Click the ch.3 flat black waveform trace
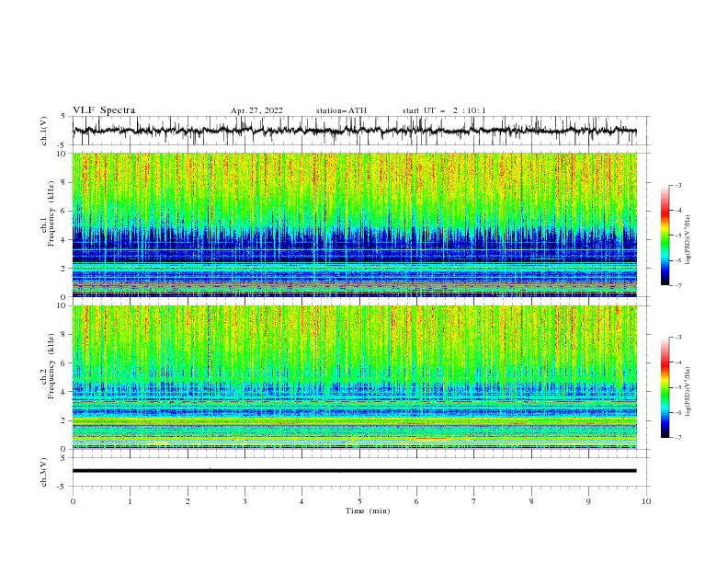Viewport: 728px width, 563px height. point(354,471)
